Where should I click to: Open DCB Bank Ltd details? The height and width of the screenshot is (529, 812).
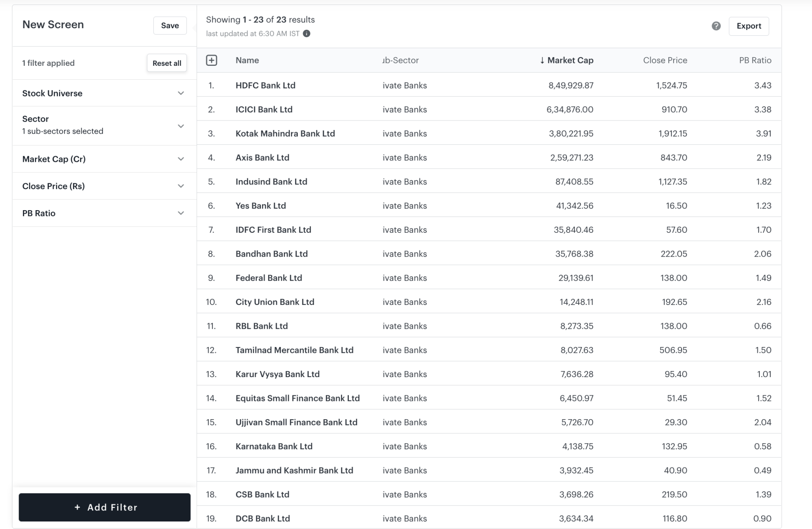coord(262,518)
